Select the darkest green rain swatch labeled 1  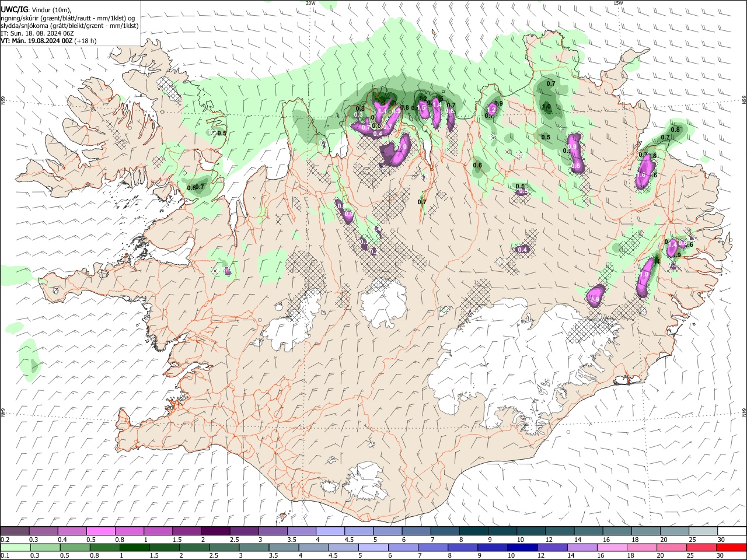(135, 547)
